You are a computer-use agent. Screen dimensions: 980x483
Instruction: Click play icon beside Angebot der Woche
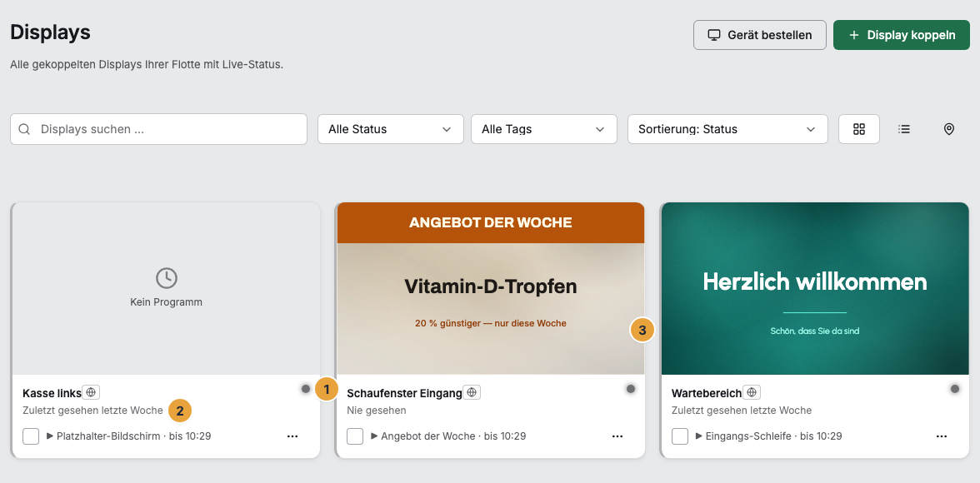click(374, 436)
